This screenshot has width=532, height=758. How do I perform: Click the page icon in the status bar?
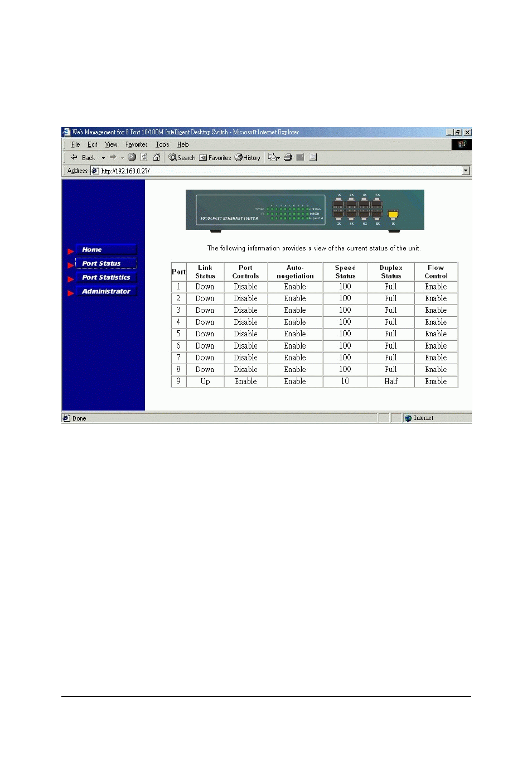[66, 418]
